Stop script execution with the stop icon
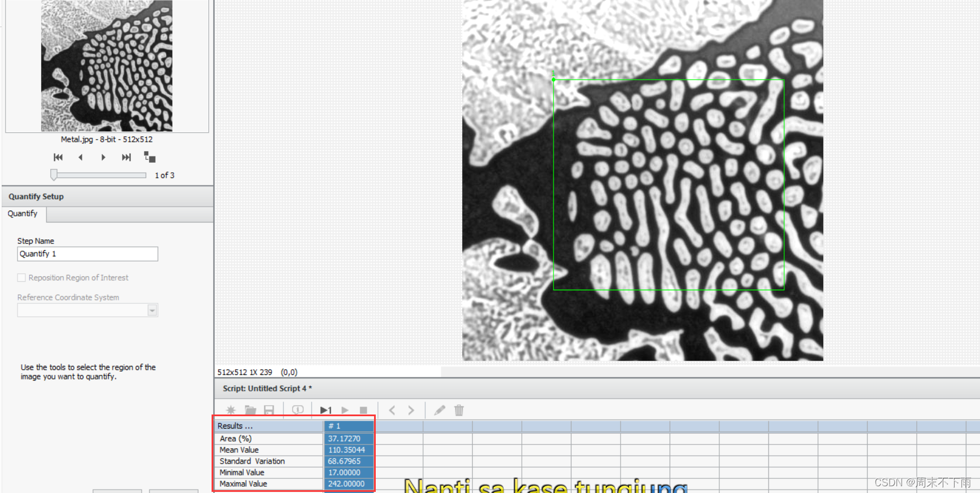Image resolution: width=980 pixels, height=493 pixels. click(363, 411)
